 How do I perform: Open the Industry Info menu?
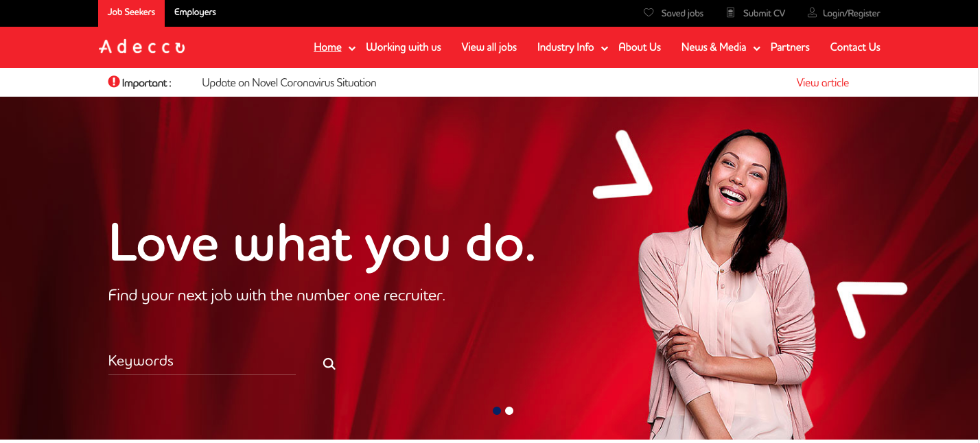click(x=565, y=47)
